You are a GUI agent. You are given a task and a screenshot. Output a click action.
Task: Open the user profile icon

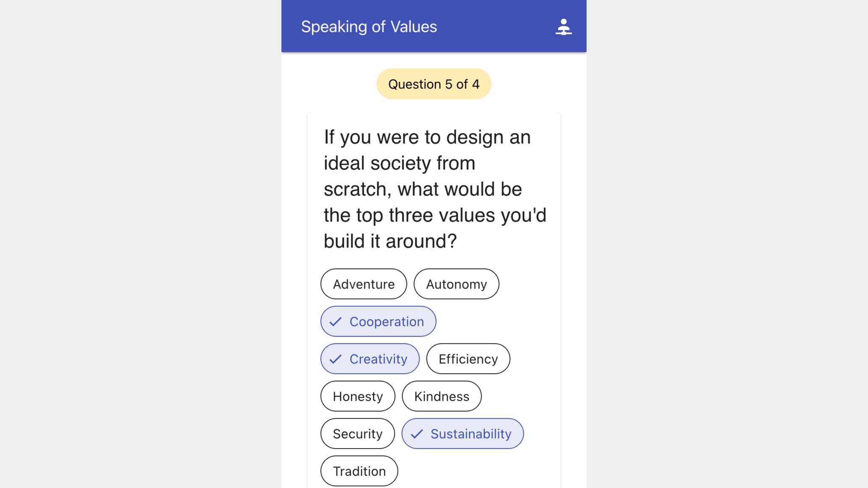pyautogui.click(x=563, y=27)
